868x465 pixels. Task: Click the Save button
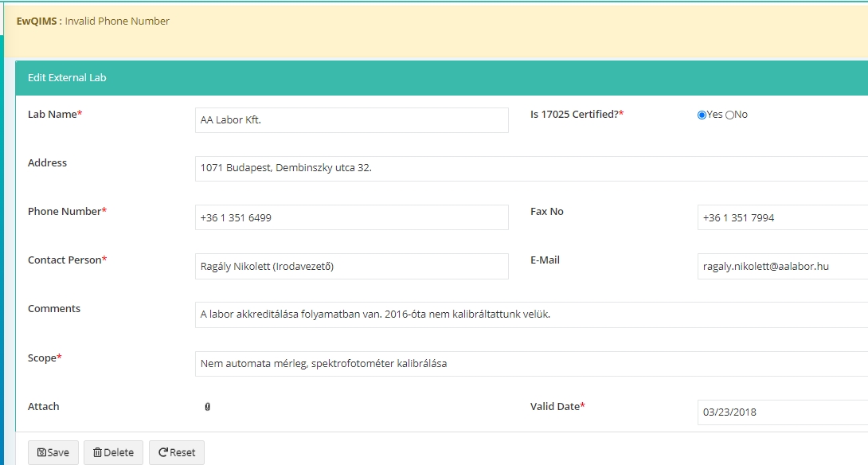(x=53, y=453)
